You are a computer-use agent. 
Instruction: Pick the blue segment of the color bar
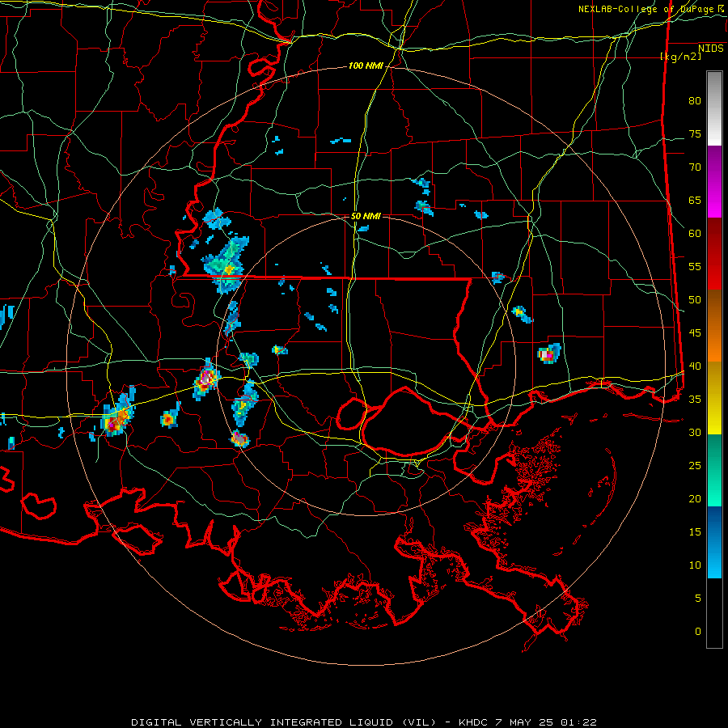pos(714,542)
